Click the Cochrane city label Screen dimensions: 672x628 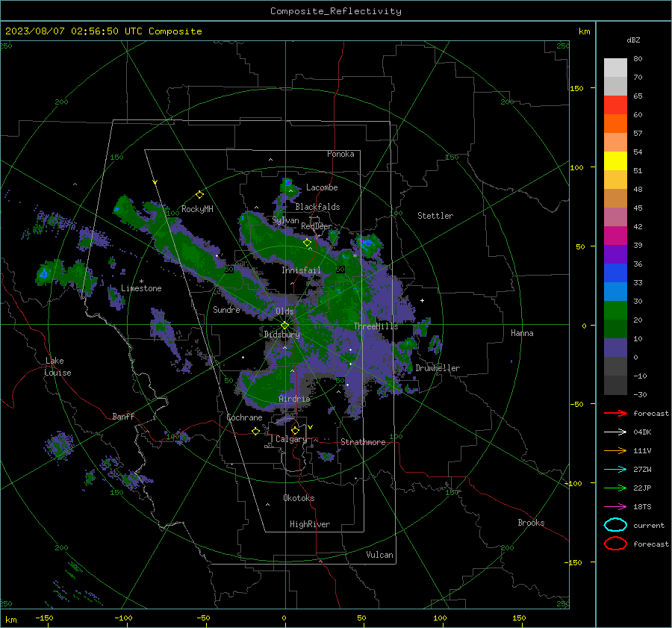click(244, 417)
